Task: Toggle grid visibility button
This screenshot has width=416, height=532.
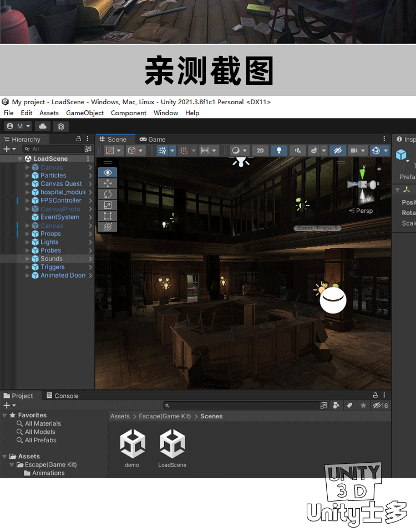Action: [163, 150]
